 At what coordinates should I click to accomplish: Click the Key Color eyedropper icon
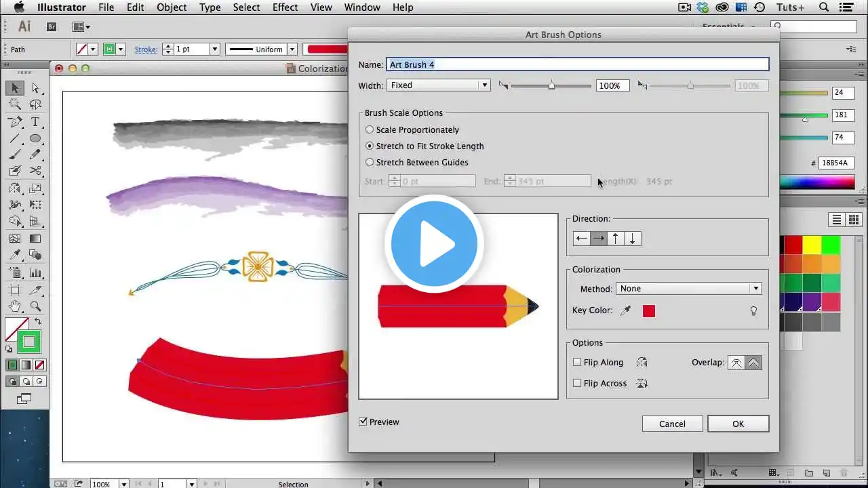(x=626, y=310)
